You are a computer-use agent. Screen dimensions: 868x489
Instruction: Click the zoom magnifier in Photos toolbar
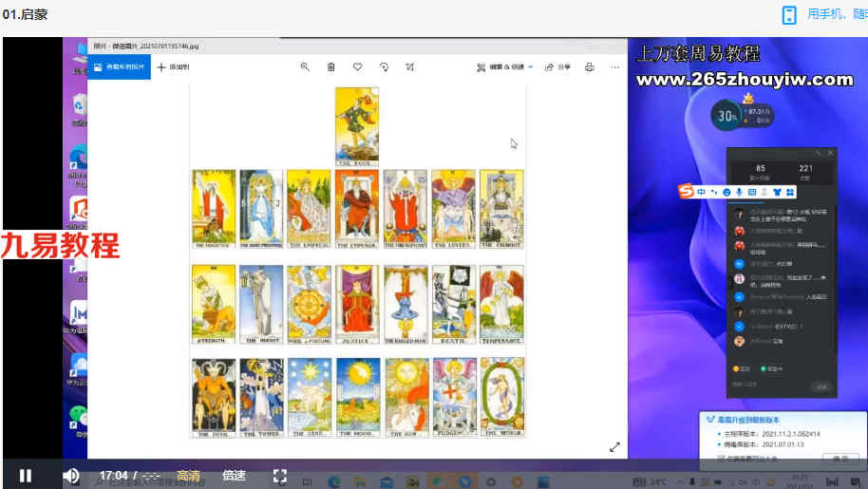click(x=305, y=66)
